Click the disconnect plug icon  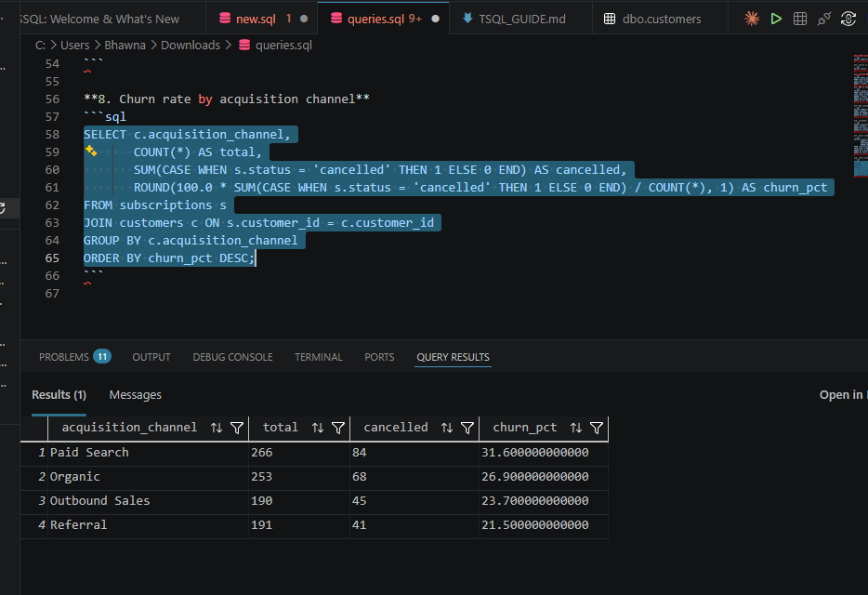[x=824, y=19]
